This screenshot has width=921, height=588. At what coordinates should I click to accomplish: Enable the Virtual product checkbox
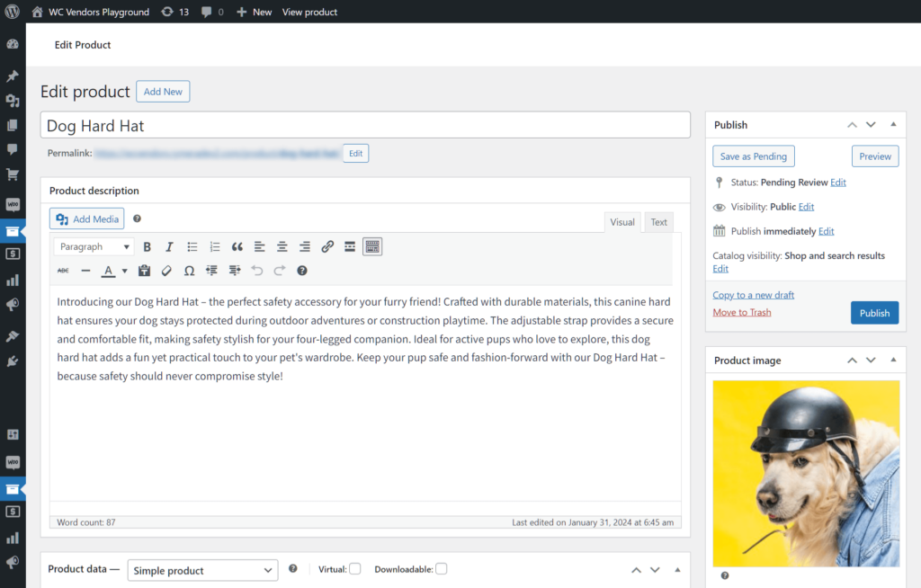pyautogui.click(x=355, y=569)
